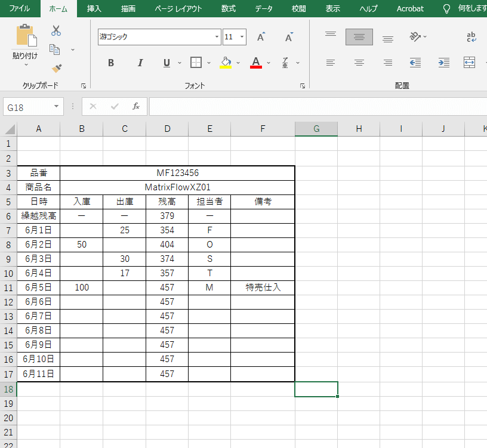The image size is (487, 448).
Task: Open the 挿入 ribbon tab
Action: click(x=94, y=8)
